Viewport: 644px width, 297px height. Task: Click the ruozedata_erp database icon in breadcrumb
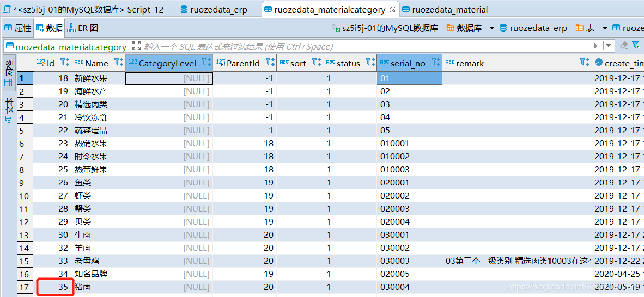[503, 28]
